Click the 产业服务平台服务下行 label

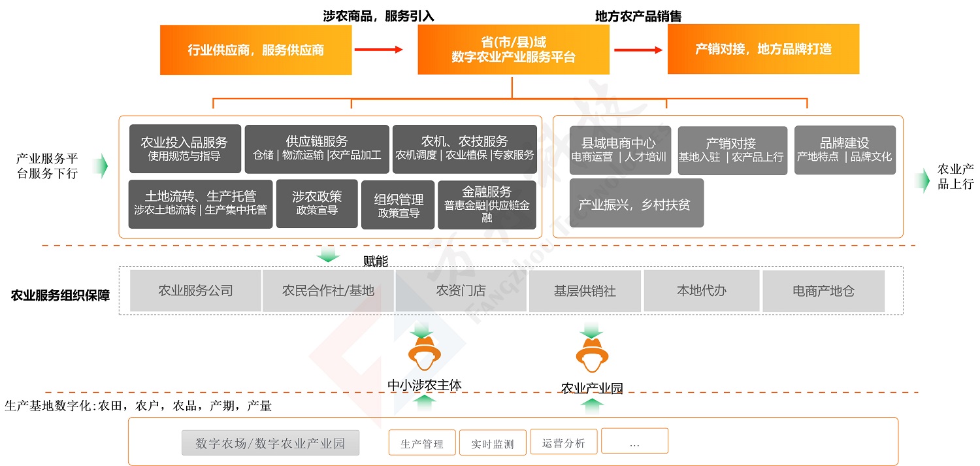(x=47, y=166)
